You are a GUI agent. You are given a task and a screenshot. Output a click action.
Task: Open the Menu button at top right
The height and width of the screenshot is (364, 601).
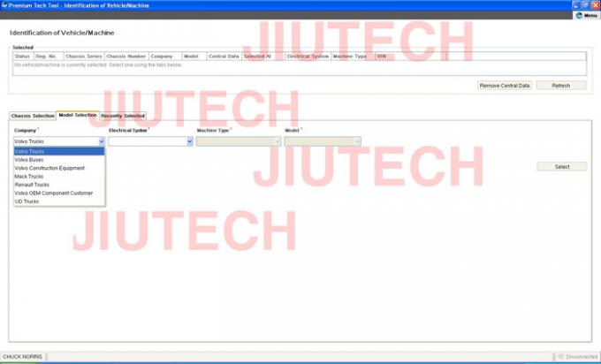point(587,15)
